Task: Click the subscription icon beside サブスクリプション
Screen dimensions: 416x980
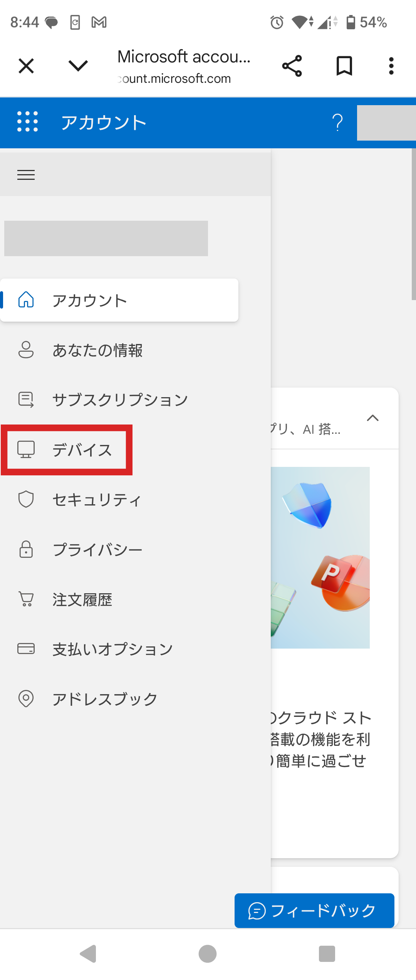Action: [x=26, y=399]
